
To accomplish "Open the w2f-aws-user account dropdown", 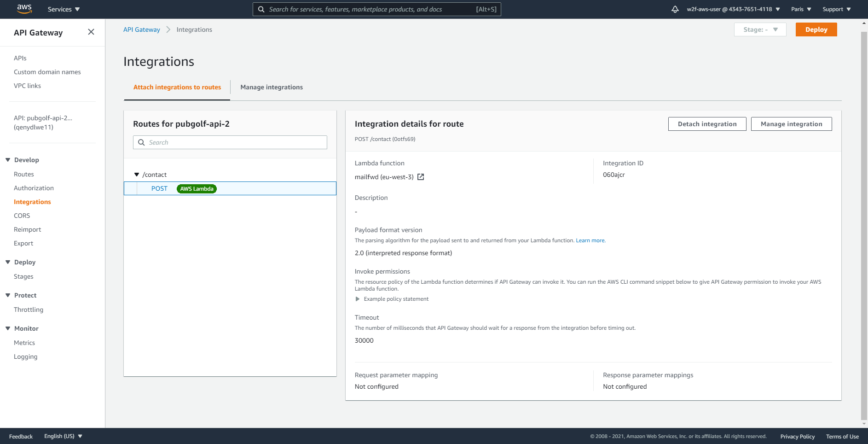I will tap(733, 9).
